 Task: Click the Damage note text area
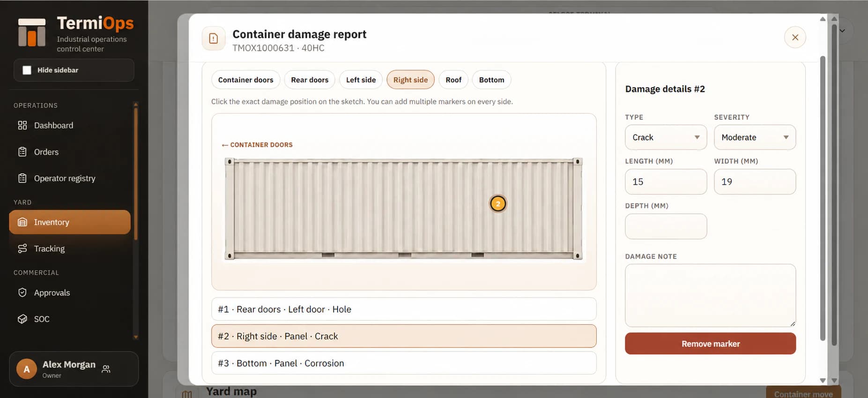click(710, 295)
